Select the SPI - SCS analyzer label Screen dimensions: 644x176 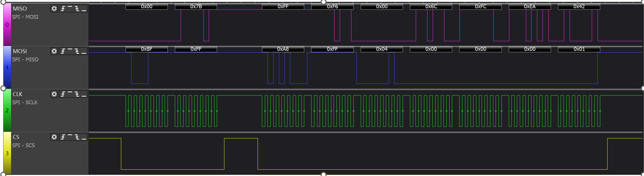tap(23, 145)
